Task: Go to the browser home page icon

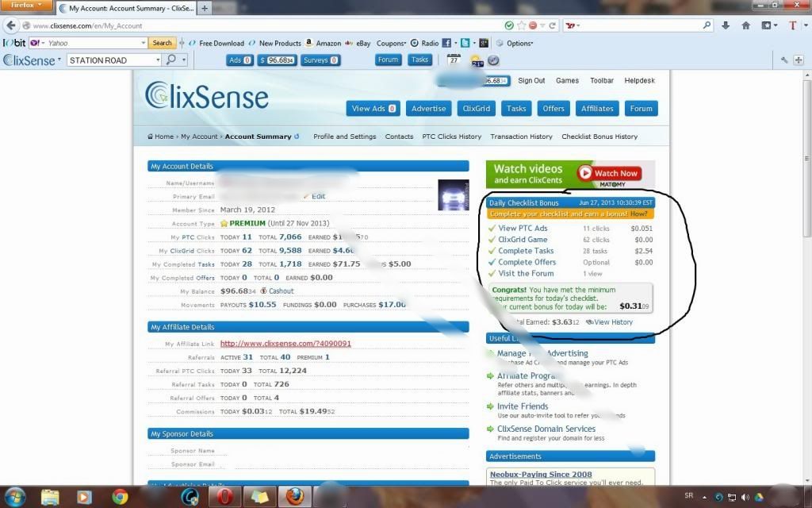Action: tap(745, 25)
